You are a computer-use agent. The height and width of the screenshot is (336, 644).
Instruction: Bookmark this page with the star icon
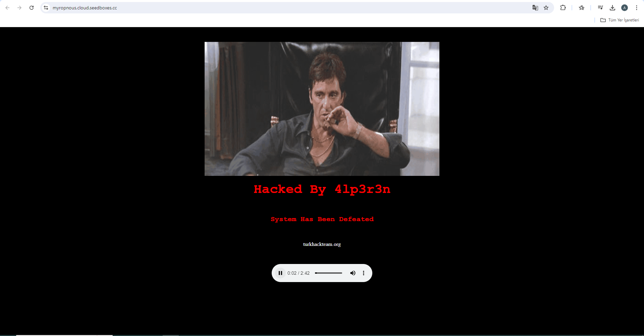pos(546,8)
